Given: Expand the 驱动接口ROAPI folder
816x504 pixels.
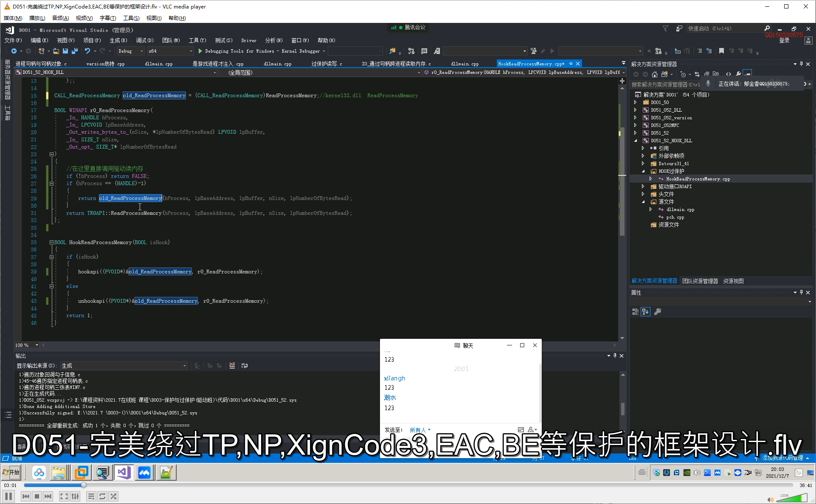Looking at the screenshot, I should (x=643, y=186).
